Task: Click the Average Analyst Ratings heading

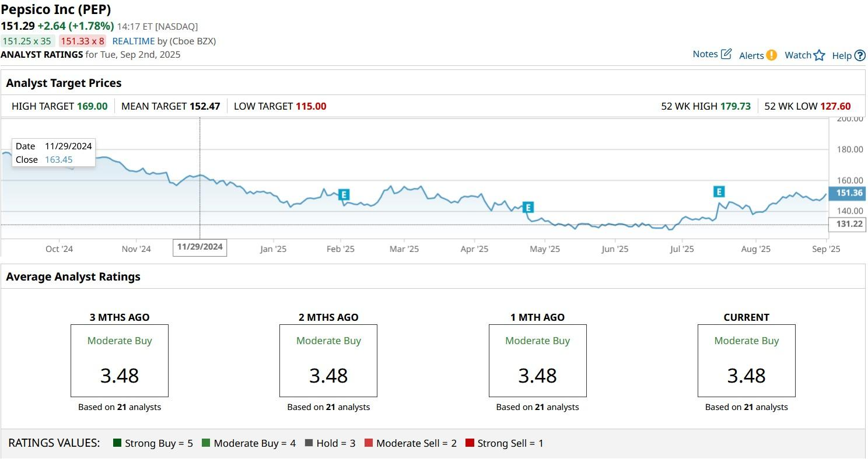Action: coord(73,276)
